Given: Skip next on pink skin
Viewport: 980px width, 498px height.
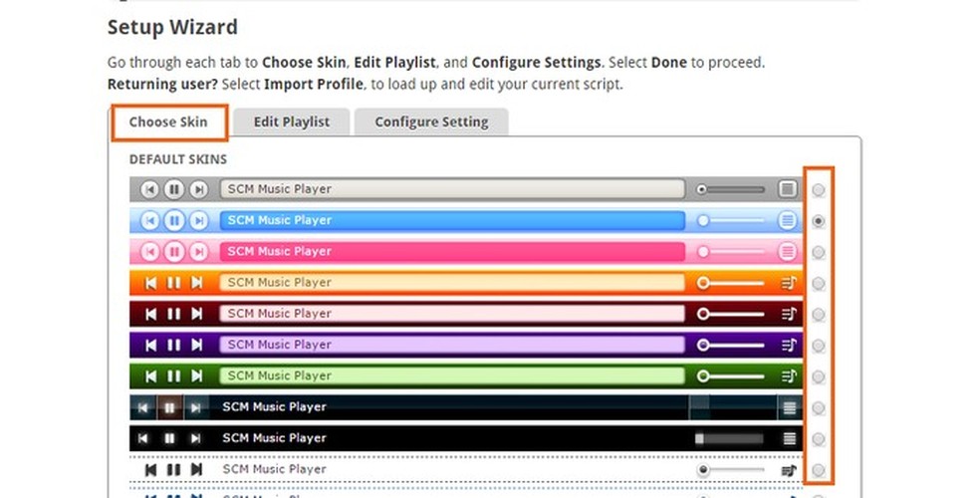Looking at the screenshot, I should pos(199,252).
